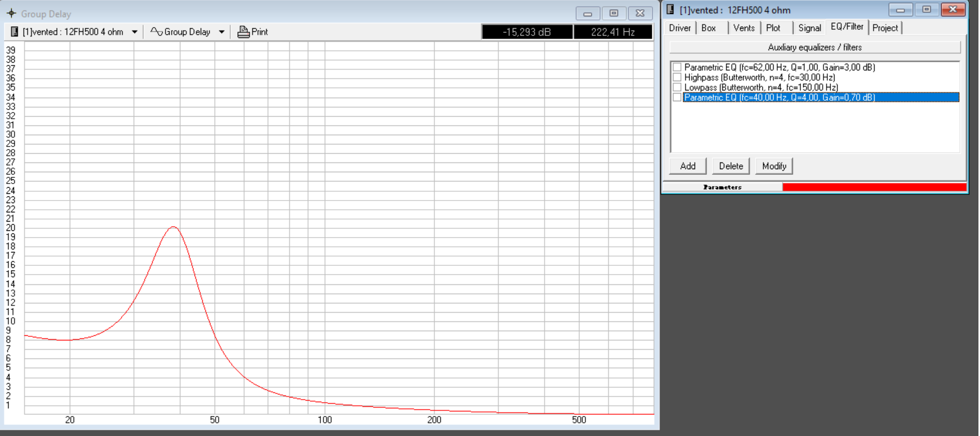
Task: Select the Highpass Butterworth n=4 filter row
Action: 760,77
